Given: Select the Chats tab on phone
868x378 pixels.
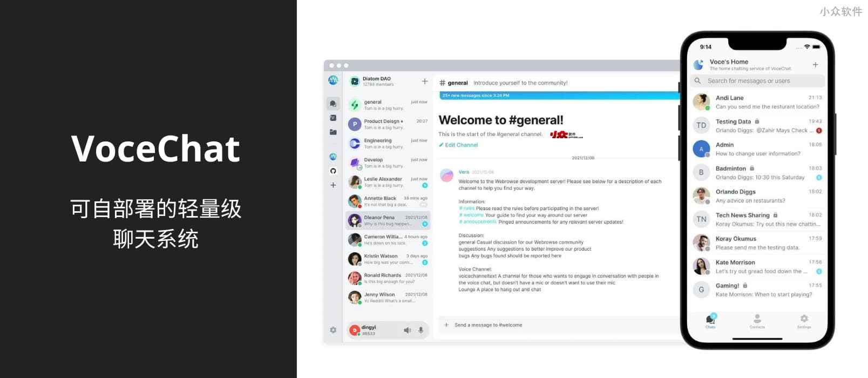Looking at the screenshot, I should point(710,321).
